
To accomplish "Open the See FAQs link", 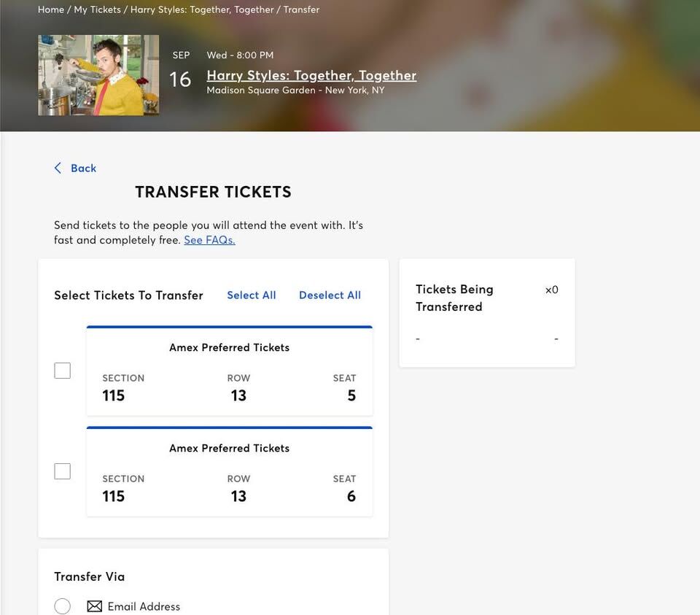I will click(209, 240).
